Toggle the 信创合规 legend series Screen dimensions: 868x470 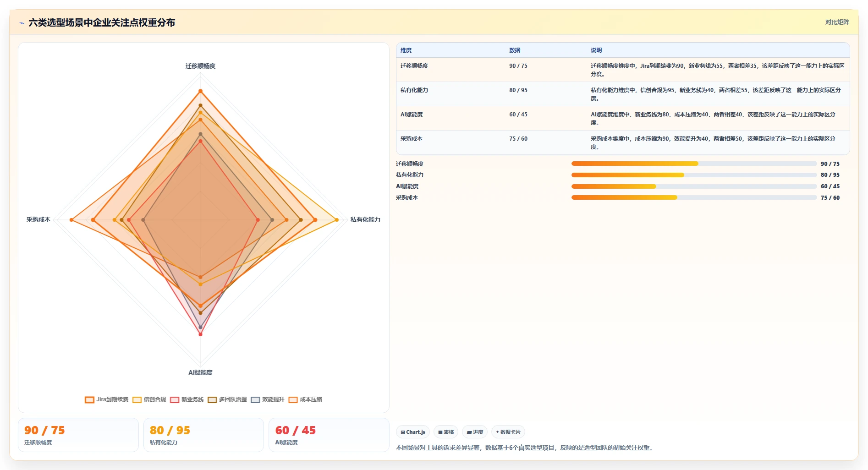point(149,399)
